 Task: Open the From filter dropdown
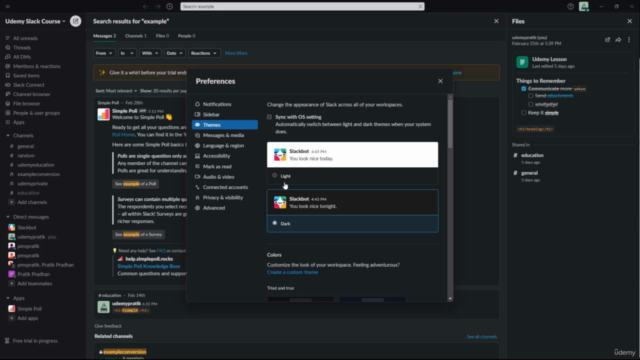[x=104, y=53]
